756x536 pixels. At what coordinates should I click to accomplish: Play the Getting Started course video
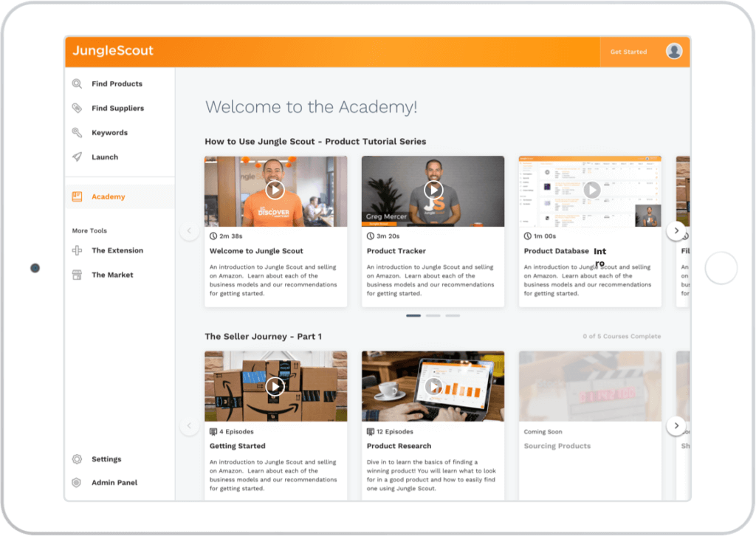275,386
